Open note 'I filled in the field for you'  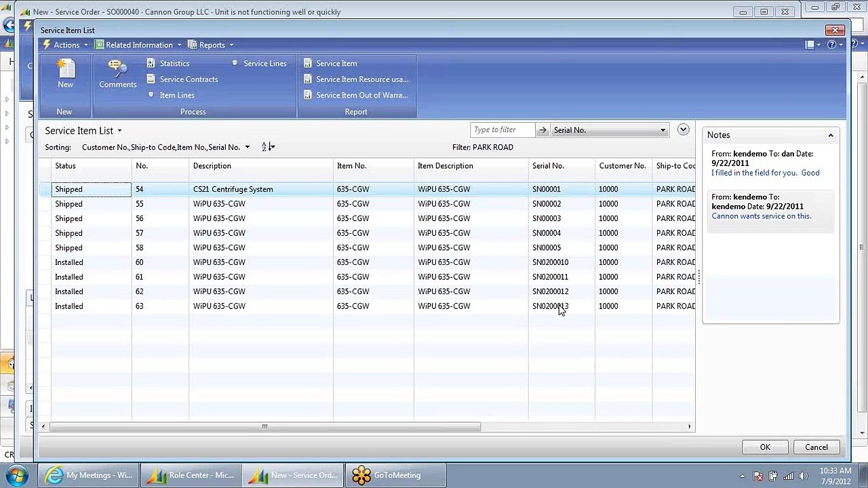[766, 173]
